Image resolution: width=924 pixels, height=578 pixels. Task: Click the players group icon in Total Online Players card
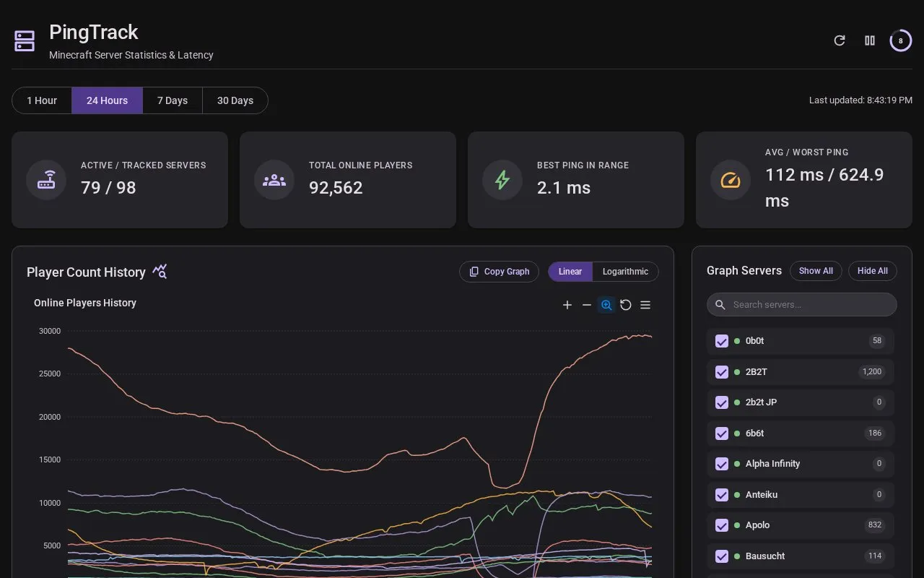coord(274,180)
